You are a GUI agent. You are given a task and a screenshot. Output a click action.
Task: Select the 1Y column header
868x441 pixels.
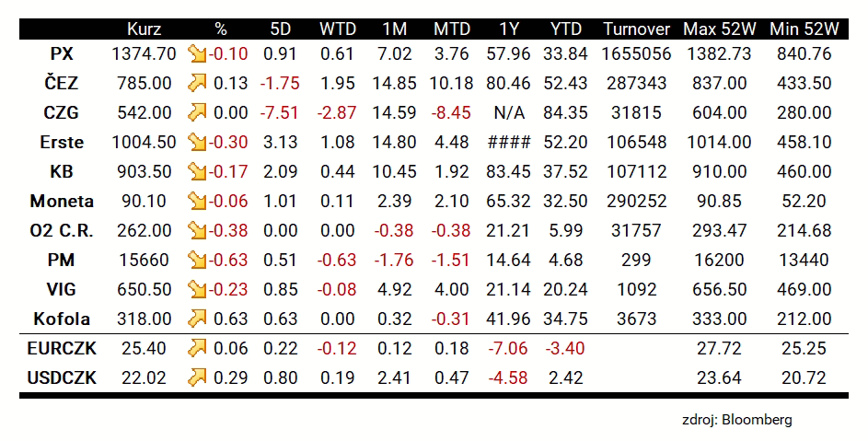pyautogui.click(x=509, y=29)
